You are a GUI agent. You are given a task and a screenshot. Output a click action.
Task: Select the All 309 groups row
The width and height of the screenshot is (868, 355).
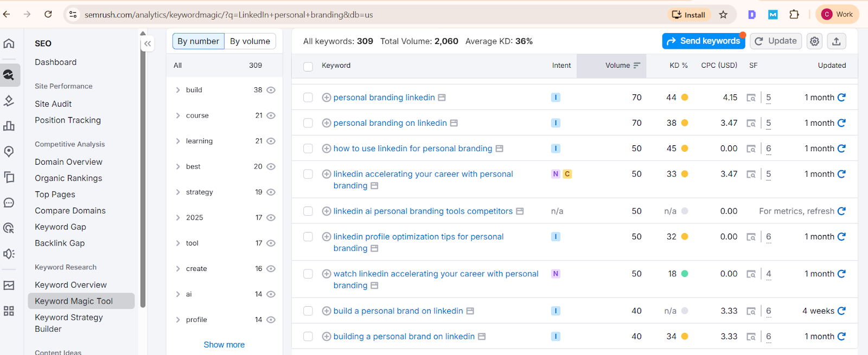click(x=224, y=66)
